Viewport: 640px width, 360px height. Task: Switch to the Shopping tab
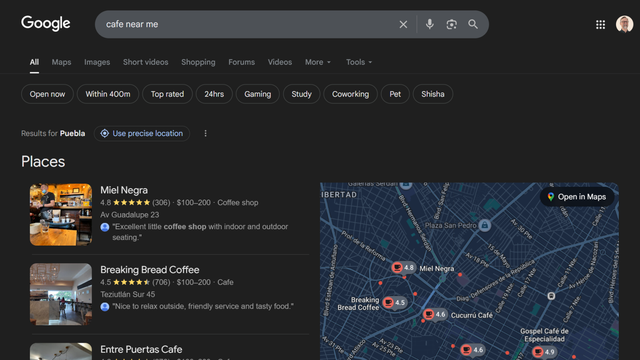198,62
